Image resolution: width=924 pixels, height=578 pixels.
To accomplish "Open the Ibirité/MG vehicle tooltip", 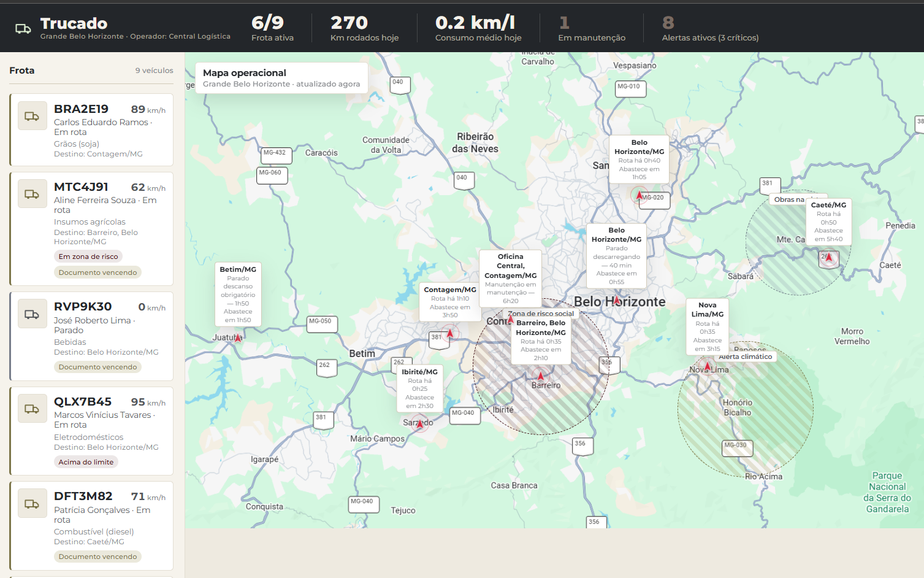I will tap(420, 389).
